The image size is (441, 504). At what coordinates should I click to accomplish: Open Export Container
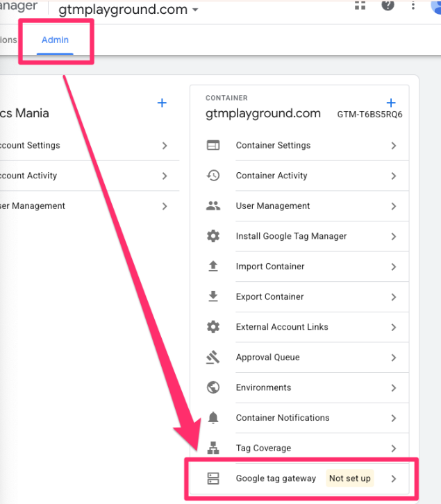pyautogui.click(x=299, y=296)
